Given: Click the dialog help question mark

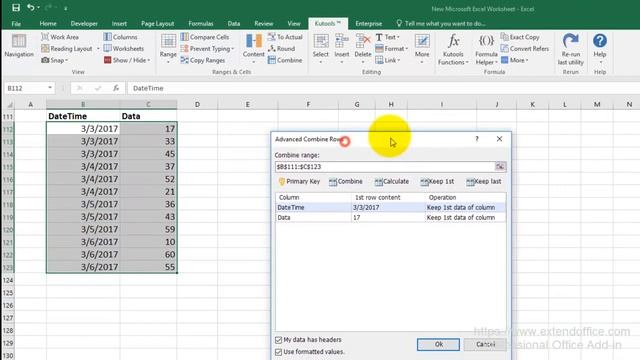Looking at the screenshot, I should click(477, 139).
